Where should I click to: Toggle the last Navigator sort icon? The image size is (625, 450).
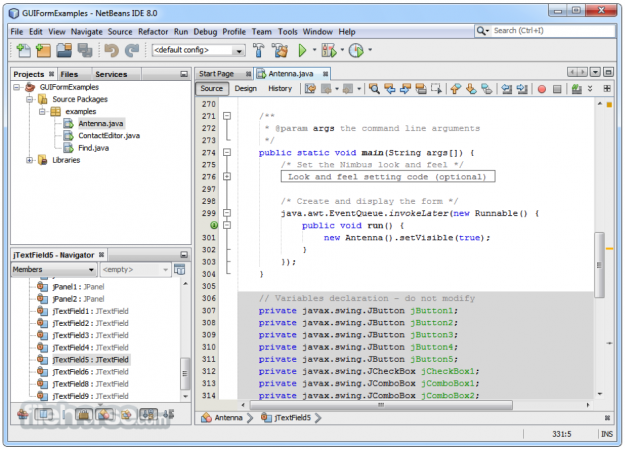(169, 415)
